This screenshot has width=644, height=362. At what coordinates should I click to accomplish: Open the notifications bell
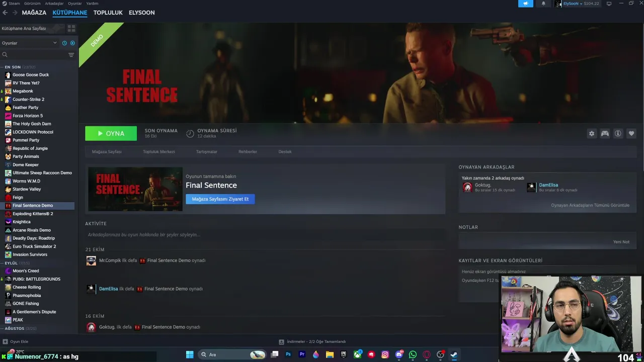click(543, 4)
